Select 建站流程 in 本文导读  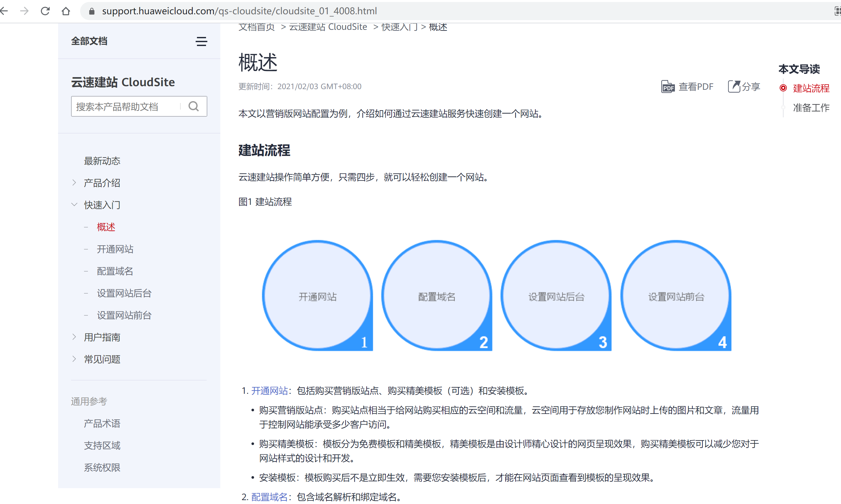pyautogui.click(x=811, y=88)
